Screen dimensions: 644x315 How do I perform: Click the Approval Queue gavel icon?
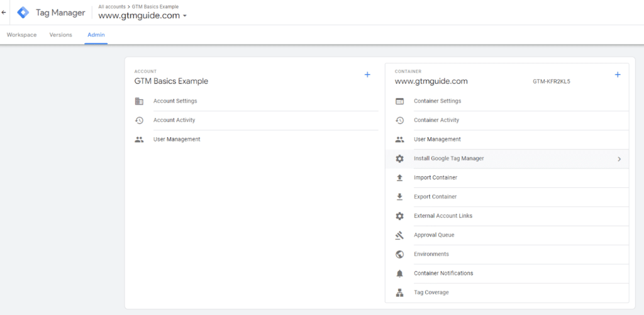click(399, 235)
